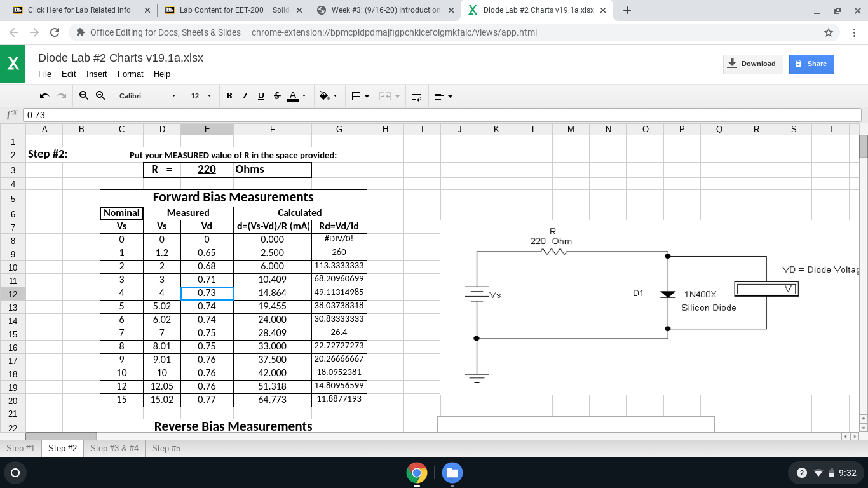Open the Calibri font dropdown
868x488 pixels.
(147, 96)
